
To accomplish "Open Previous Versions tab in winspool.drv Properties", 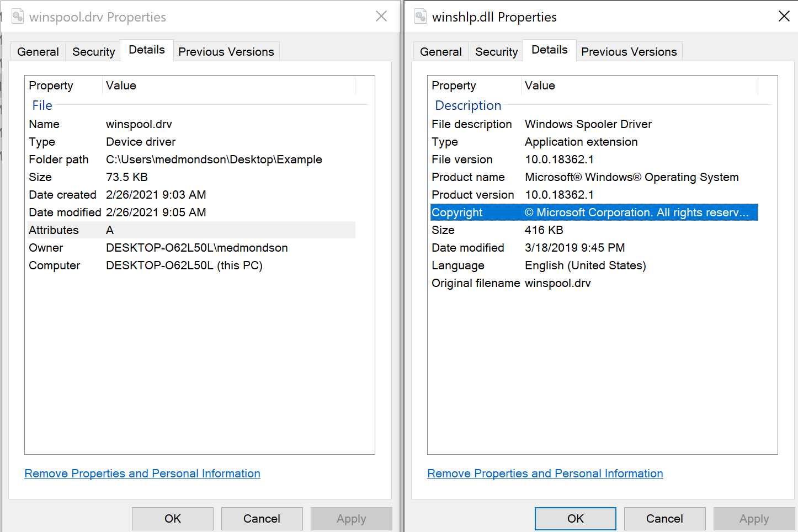I will tap(226, 51).
